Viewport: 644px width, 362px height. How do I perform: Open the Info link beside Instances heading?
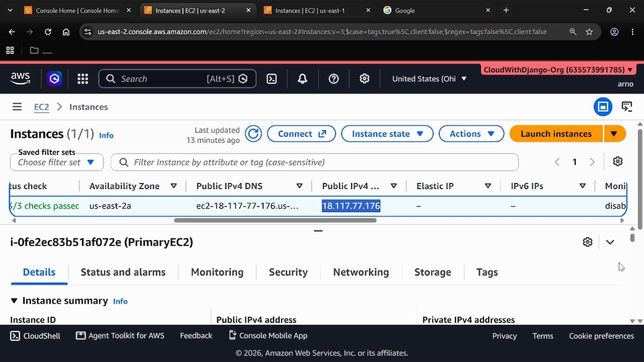click(x=106, y=135)
